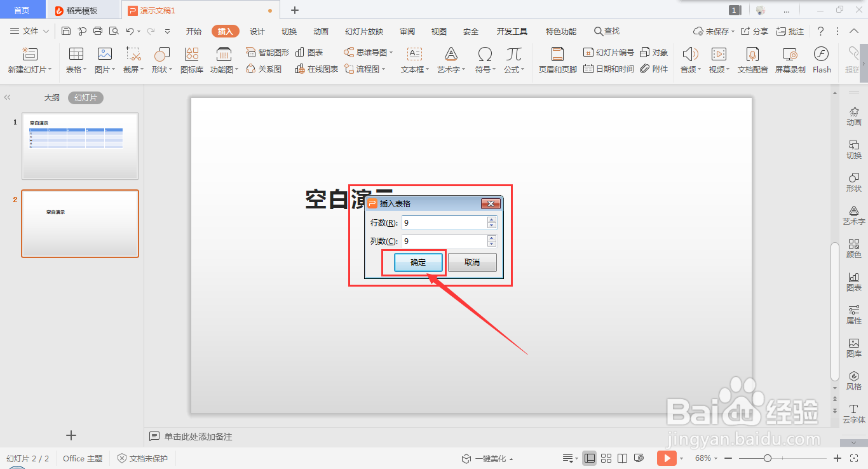Open the 图表 chart insertion tool
This screenshot has width=868, height=469.
point(311,52)
